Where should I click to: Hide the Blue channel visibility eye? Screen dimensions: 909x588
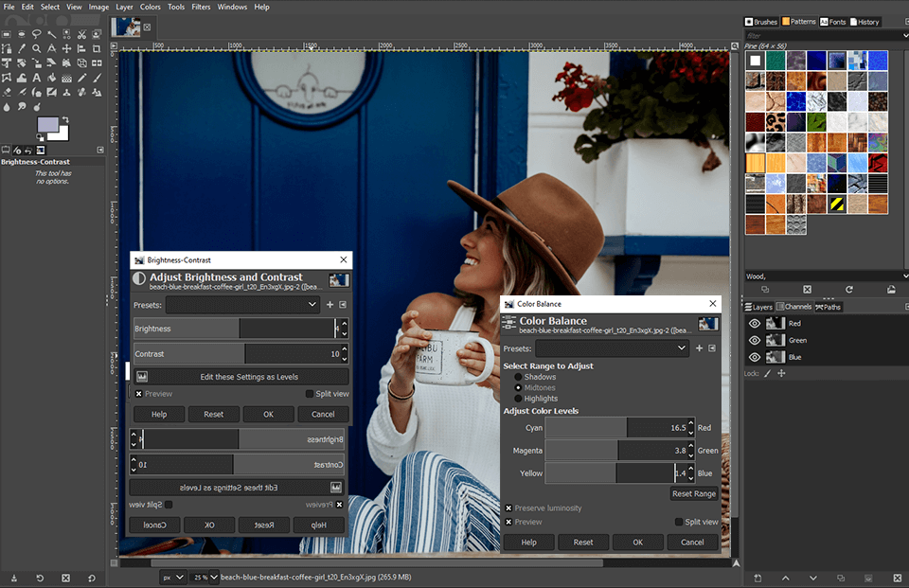[753, 357]
